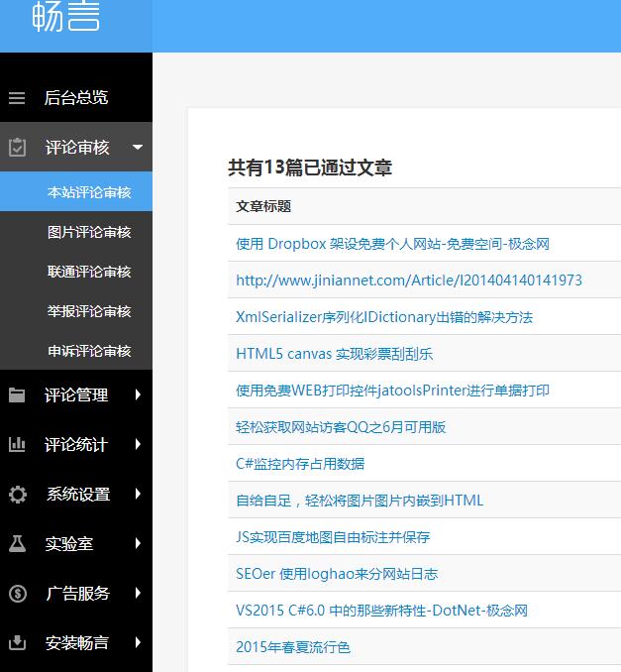Open 申诉评论审核 submenu item
The image size is (621, 672).
click(89, 351)
